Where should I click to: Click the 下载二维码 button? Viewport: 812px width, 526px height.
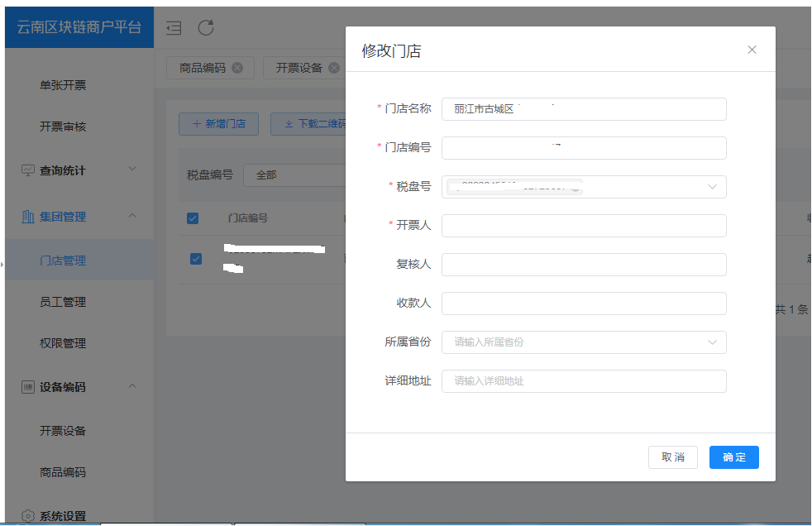308,124
